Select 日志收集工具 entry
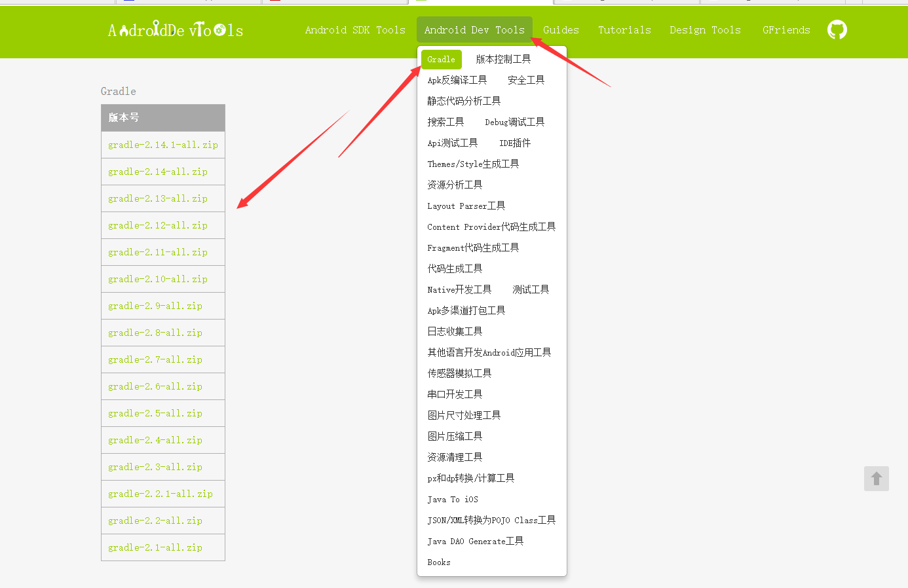The height and width of the screenshot is (588, 908). point(455,332)
